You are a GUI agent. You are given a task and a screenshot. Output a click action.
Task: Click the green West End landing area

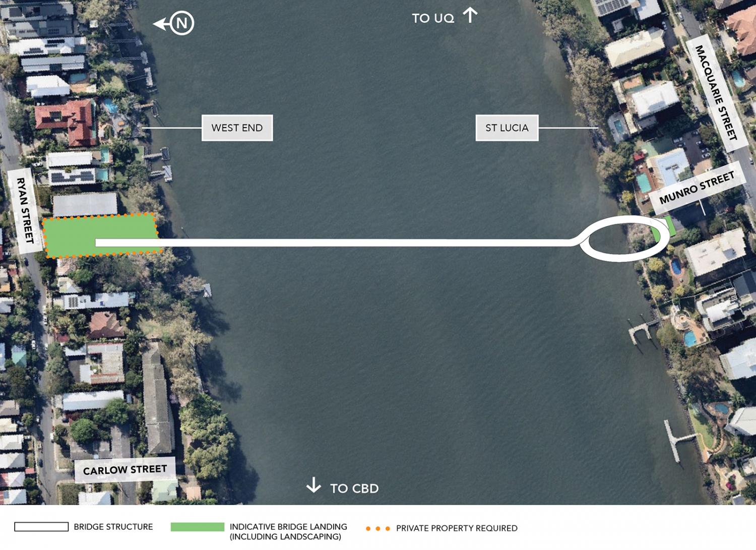point(100,235)
